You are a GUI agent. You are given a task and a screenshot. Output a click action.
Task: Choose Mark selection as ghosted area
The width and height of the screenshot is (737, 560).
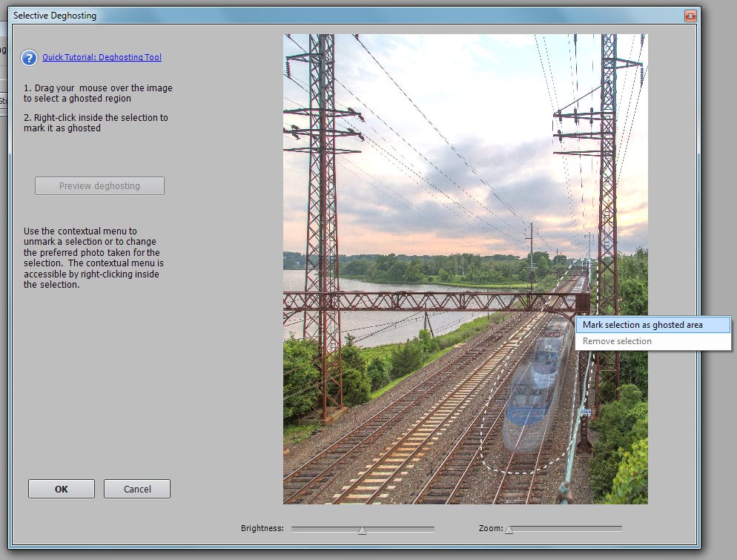(642, 325)
